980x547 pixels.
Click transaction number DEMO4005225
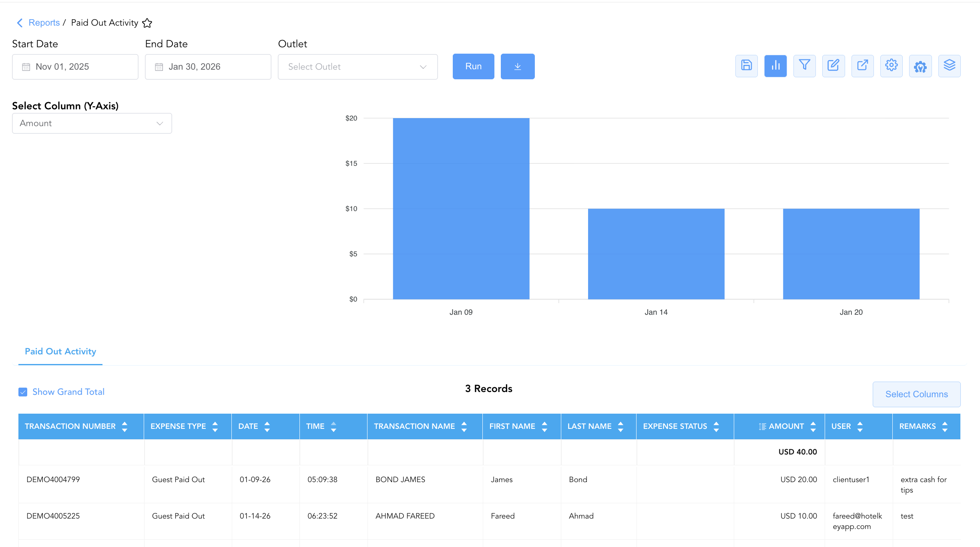point(53,516)
